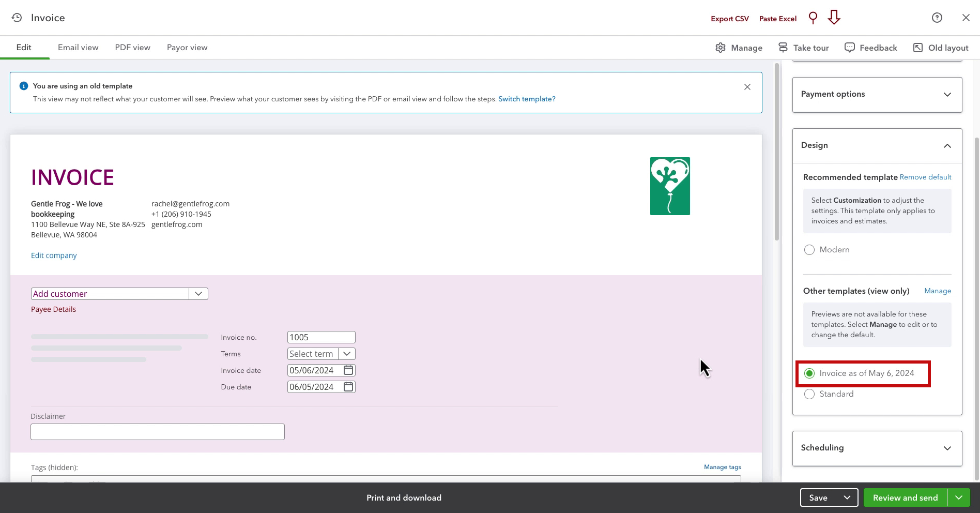Click the Manage tags link
Image resolution: width=980 pixels, height=513 pixels.
[723, 467]
